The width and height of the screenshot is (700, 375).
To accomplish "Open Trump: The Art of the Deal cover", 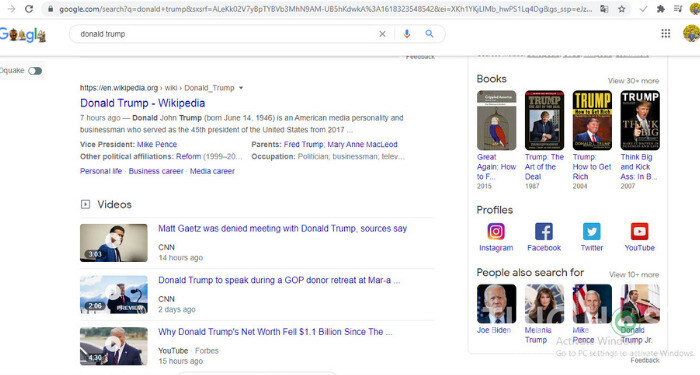I will point(544,120).
